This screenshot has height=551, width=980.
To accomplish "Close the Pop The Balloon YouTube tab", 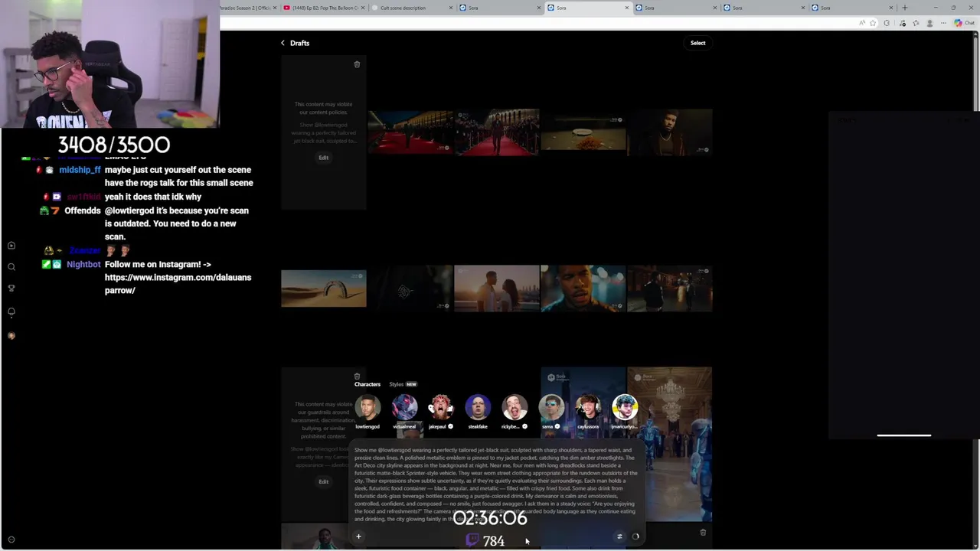I will click(x=363, y=8).
